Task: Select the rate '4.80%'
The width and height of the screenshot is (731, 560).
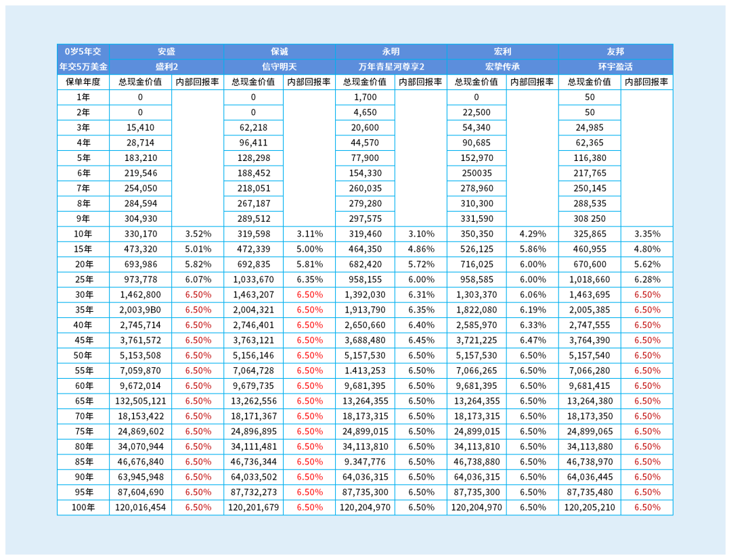Action: [x=647, y=250]
